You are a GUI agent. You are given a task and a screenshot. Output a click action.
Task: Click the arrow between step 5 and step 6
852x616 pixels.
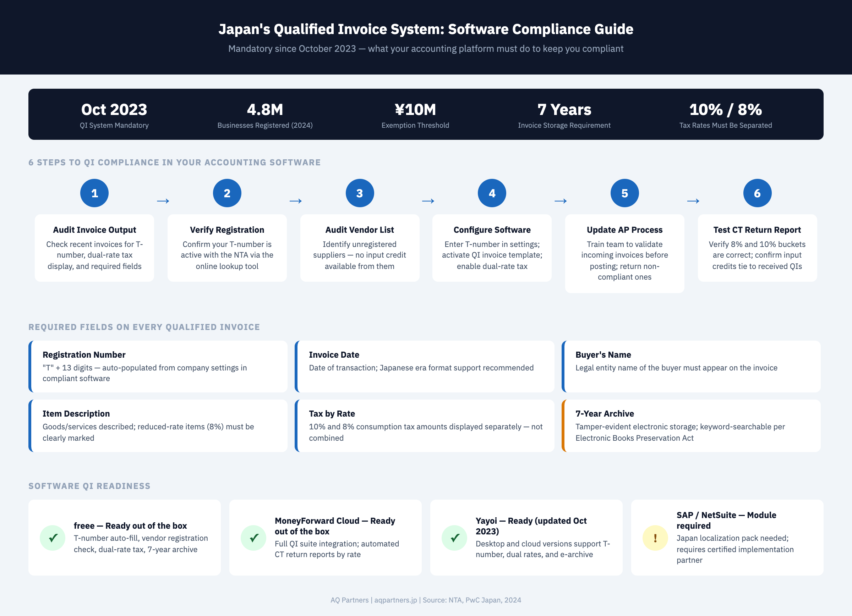(693, 201)
